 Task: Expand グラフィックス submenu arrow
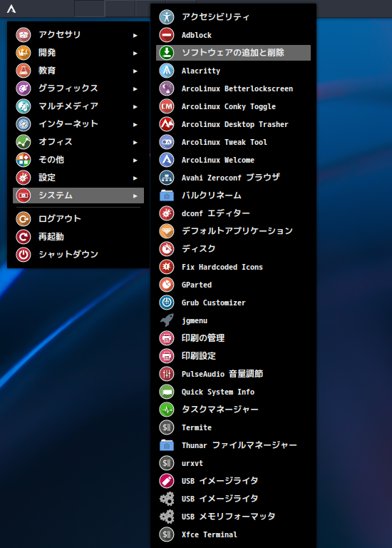(135, 88)
